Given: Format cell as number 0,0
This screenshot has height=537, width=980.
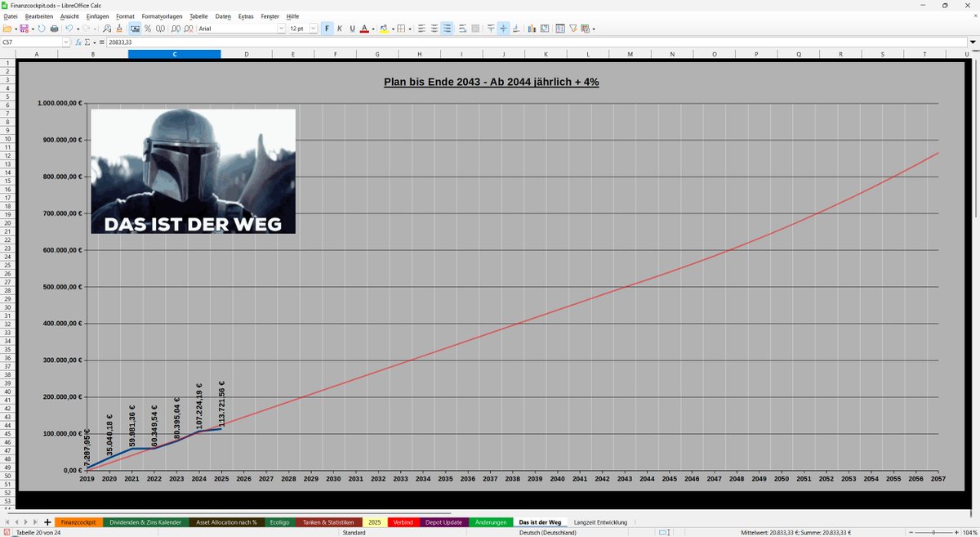Looking at the screenshot, I should pos(160,29).
